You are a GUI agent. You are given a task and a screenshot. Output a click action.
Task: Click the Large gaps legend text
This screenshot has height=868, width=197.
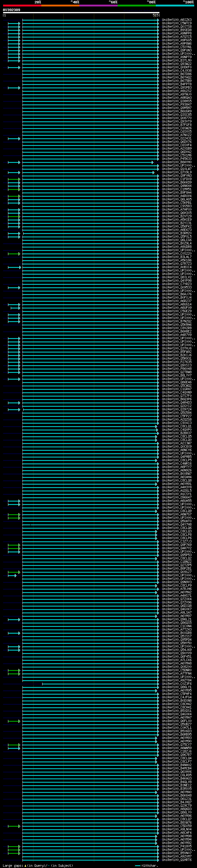13,865
